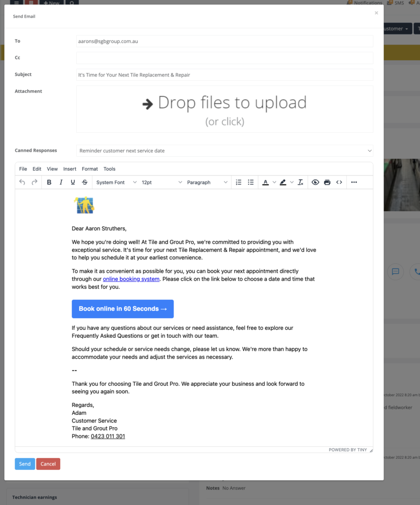The image size is (420, 505).
Task: Open the Edit menu in the editor
Action: tap(36, 169)
